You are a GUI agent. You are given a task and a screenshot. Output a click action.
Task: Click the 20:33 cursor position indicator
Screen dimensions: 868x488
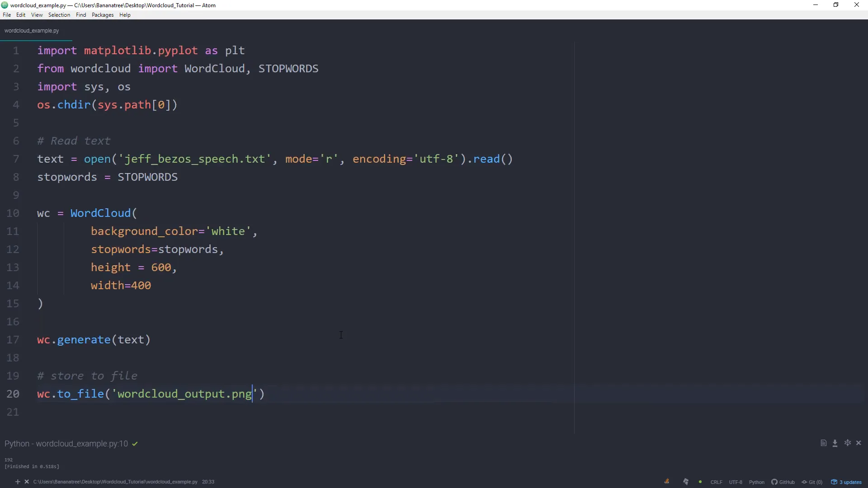(208, 482)
